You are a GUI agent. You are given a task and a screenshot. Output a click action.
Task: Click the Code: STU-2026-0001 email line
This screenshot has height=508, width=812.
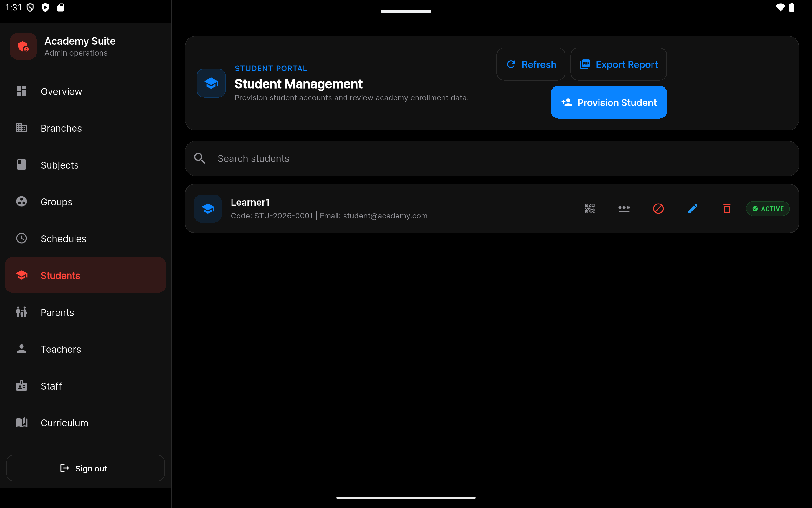coord(329,216)
